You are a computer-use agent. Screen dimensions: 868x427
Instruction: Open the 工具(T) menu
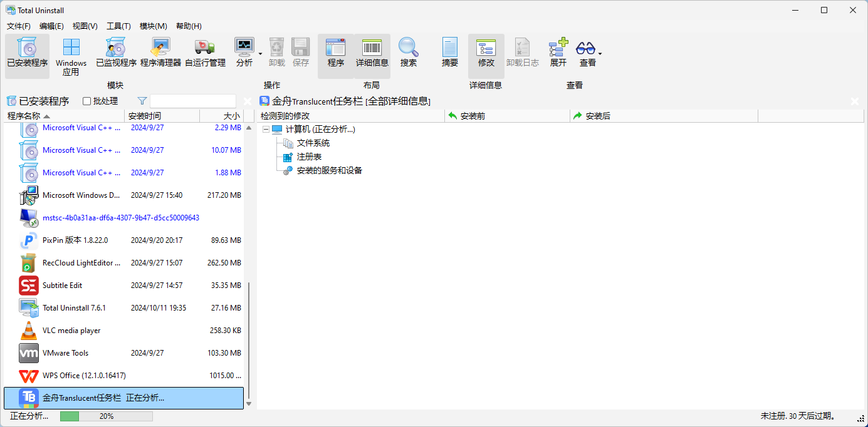(x=118, y=26)
